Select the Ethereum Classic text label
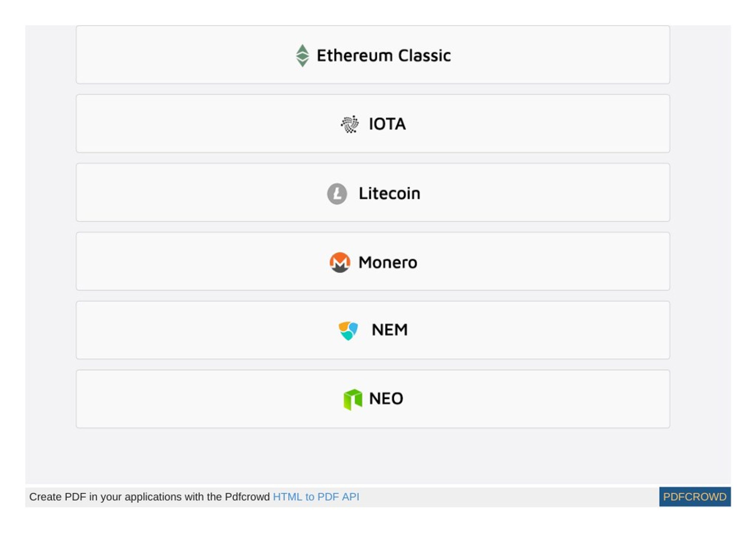 click(384, 55)
